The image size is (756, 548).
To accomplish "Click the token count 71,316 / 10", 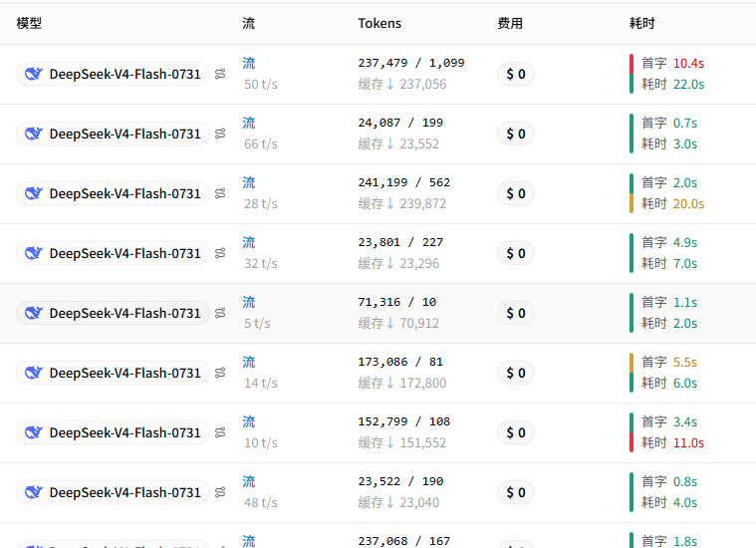I will pyautogui.click(x=396, y=302).
